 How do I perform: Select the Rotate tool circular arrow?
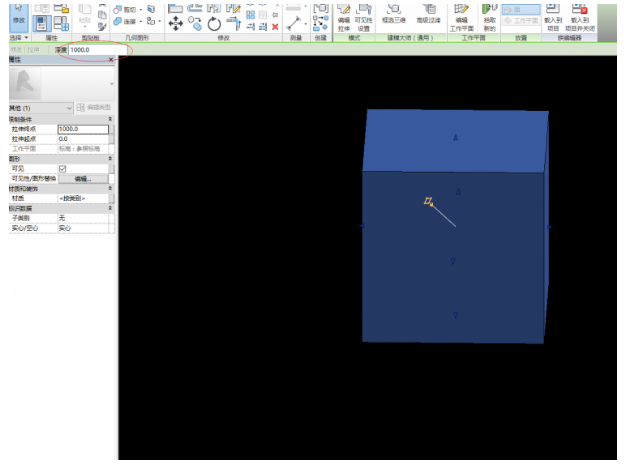[x=214, y=24]
